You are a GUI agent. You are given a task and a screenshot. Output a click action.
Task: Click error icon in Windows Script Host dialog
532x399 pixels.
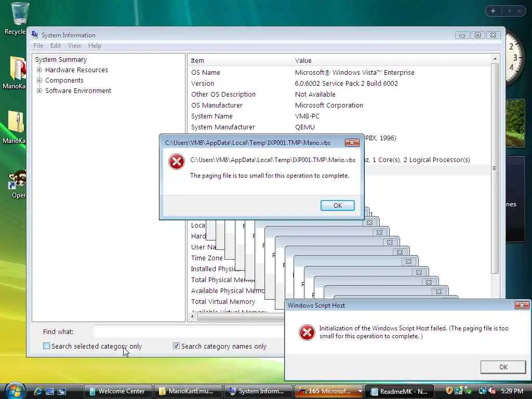coord(307,332)
